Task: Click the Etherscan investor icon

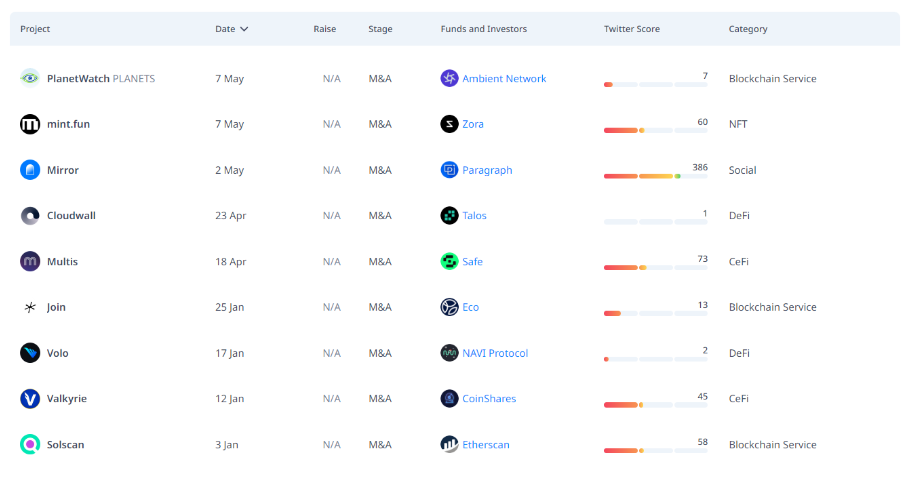Action: point(449,445)
